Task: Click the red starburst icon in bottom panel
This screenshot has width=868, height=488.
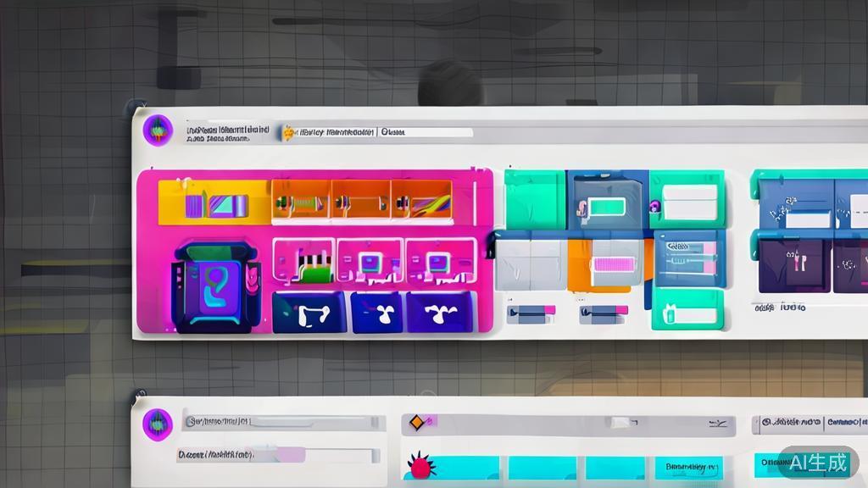Action: coord(420,466)
